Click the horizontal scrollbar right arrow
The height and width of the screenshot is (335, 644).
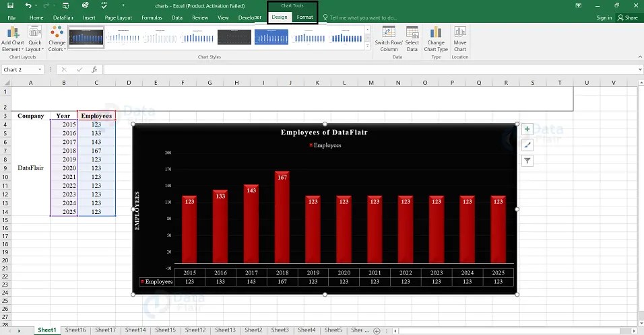click(634, 330)
